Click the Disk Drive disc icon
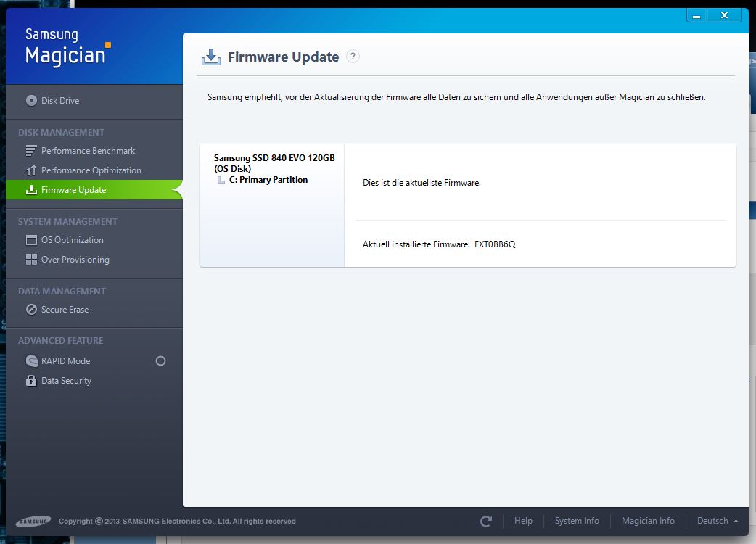The image size is (756, 544). (31, 101)
